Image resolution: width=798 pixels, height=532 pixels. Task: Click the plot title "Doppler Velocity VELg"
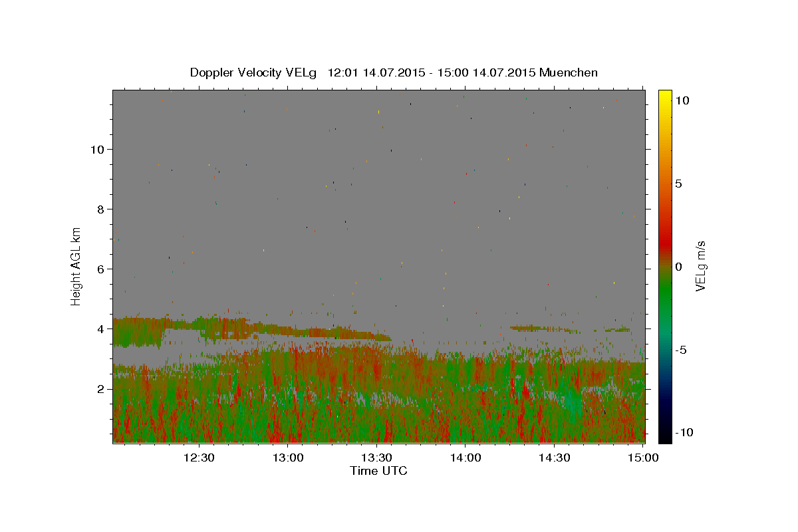(x=255, y=72)
